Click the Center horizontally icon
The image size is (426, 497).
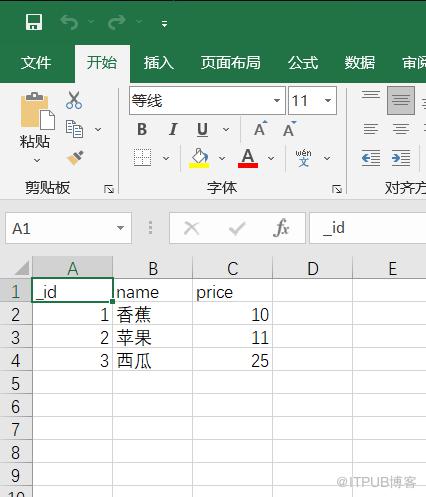[401, 129]
